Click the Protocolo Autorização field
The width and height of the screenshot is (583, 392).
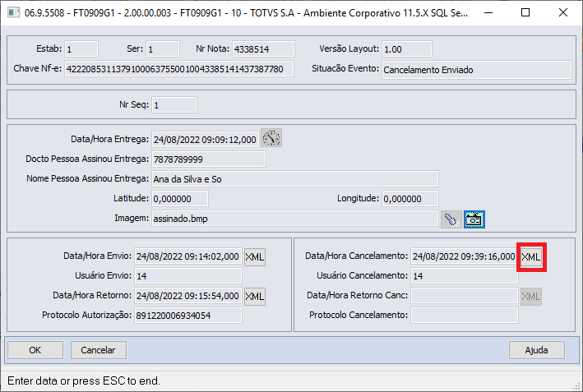pos(188,315)
